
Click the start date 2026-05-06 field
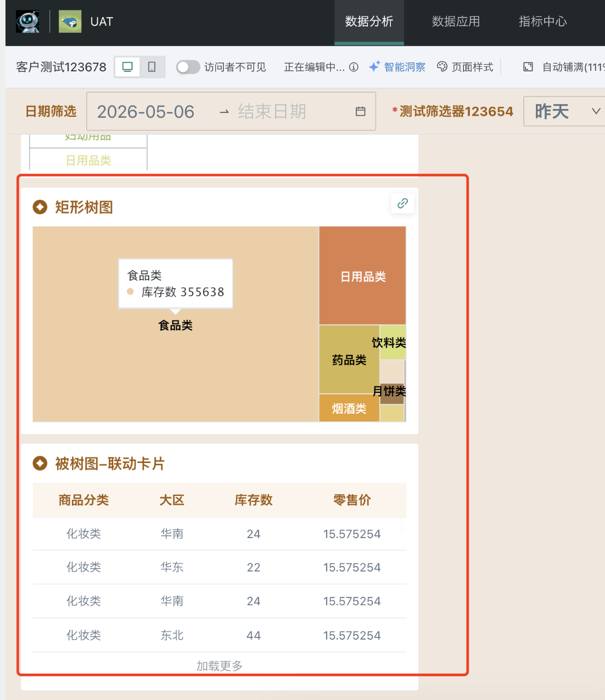145,112
